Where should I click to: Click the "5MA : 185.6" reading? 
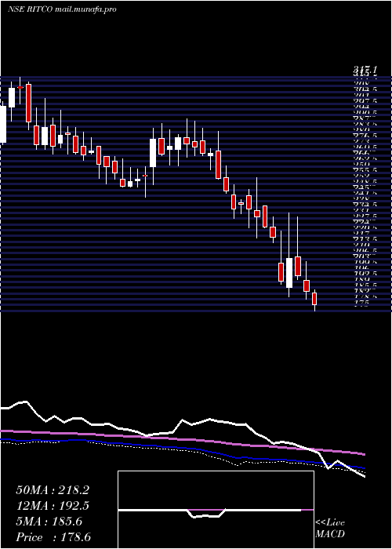coord(49,522)
